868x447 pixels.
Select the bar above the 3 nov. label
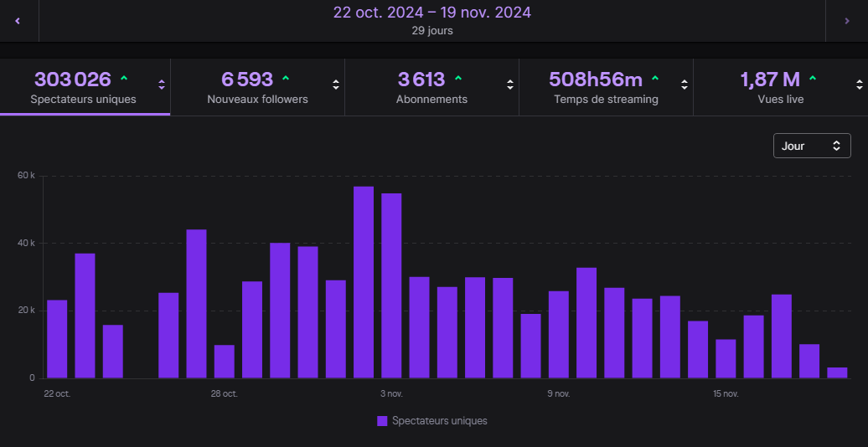point(391,286)
